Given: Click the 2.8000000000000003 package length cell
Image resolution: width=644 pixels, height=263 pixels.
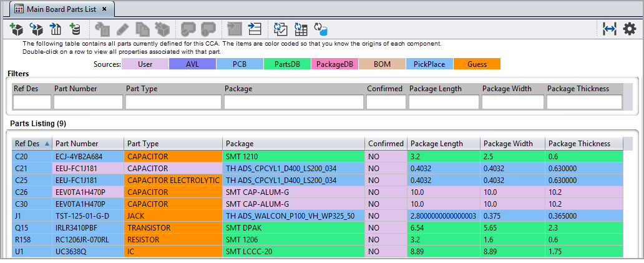Looking at the screenshot, I should 444,216.
